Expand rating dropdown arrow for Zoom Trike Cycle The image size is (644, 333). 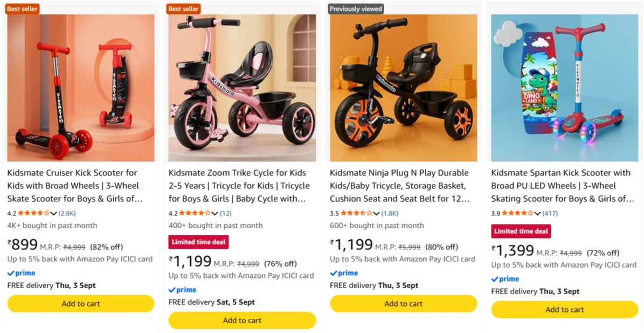[215, 214]
